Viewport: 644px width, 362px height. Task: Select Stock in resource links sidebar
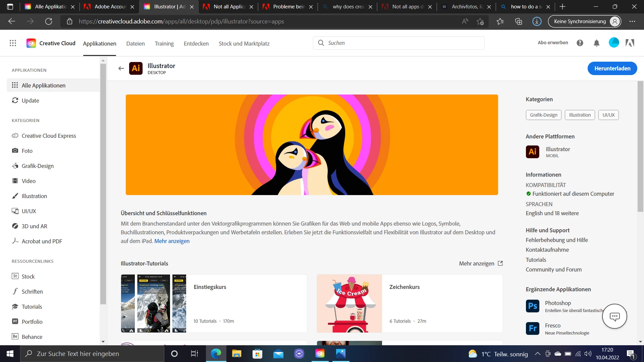(x=28, y=277)
